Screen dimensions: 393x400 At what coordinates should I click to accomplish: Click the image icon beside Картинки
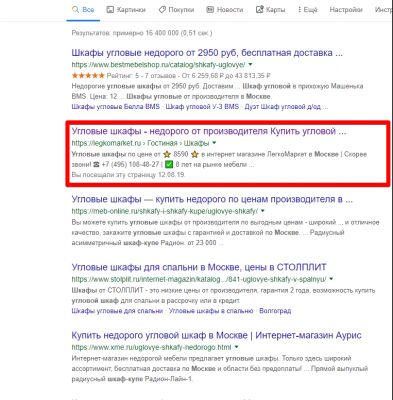(110, 10)
